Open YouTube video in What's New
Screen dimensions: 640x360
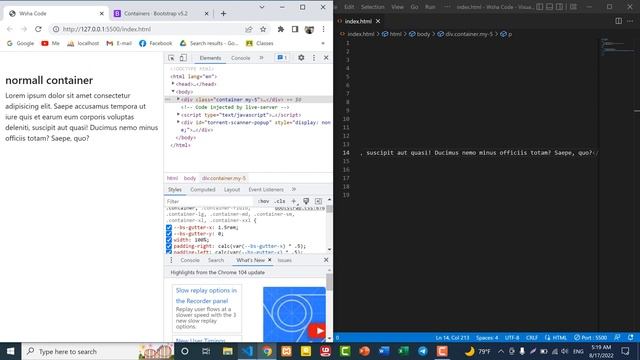click(x=317, y=331)
